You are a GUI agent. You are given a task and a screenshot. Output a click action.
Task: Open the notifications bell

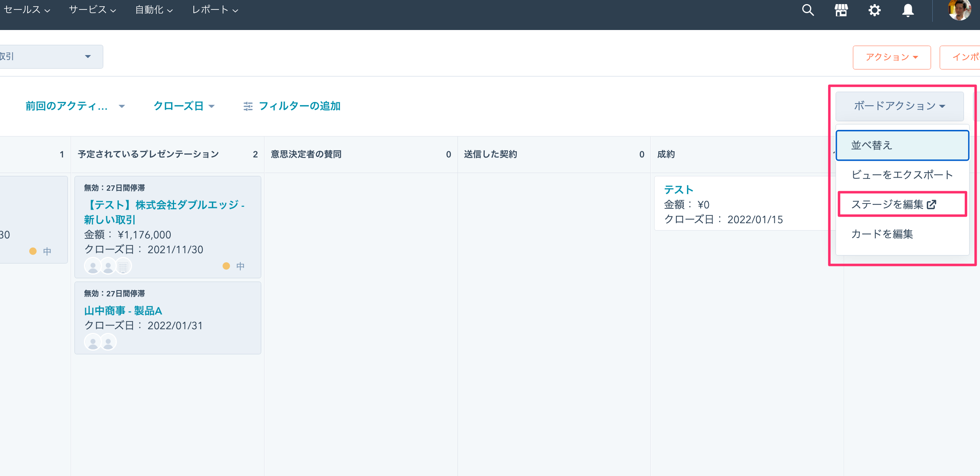pos(908,10)
